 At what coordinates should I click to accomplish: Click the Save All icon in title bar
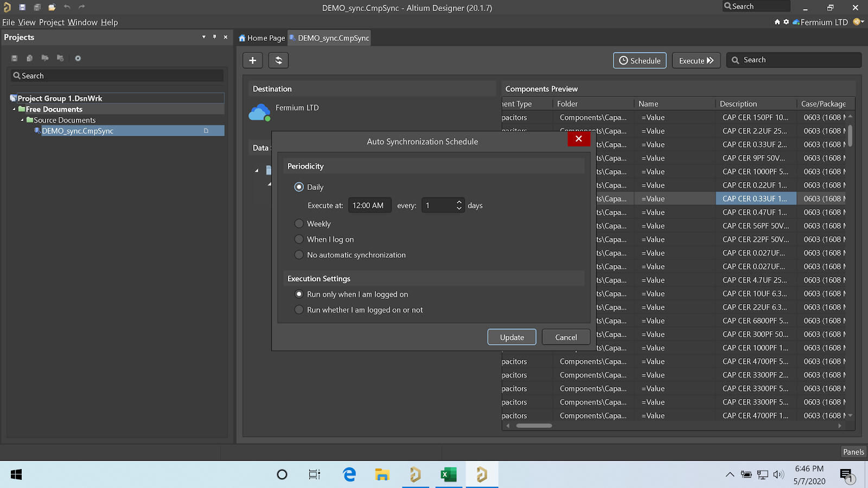click(37, 7)
